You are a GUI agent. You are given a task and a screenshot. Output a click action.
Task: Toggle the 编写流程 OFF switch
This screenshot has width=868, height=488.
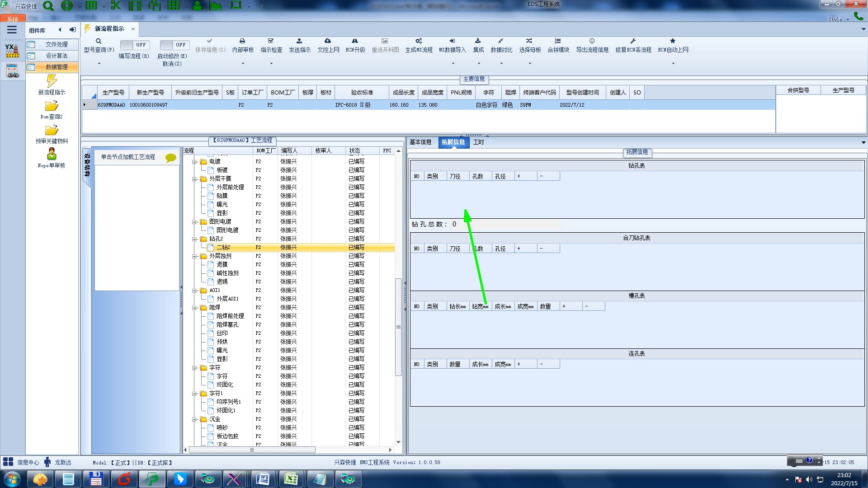point(134,45)
